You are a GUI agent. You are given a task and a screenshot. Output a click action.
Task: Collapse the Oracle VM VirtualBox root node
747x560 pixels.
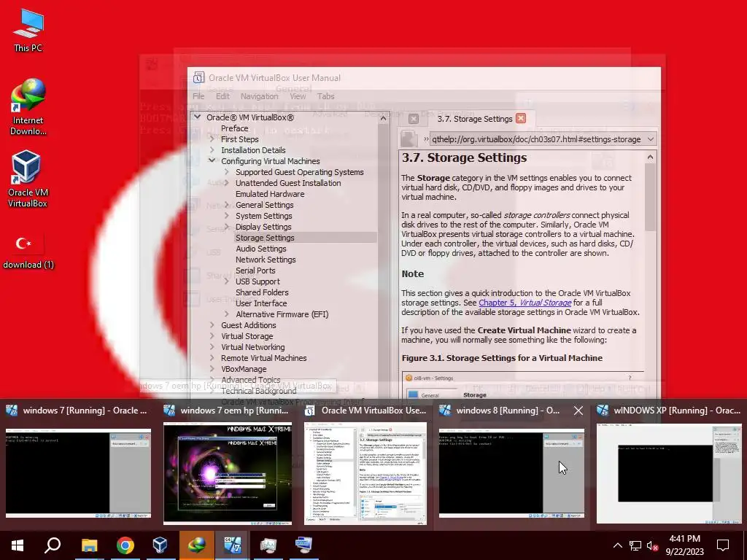click(197, 117)
